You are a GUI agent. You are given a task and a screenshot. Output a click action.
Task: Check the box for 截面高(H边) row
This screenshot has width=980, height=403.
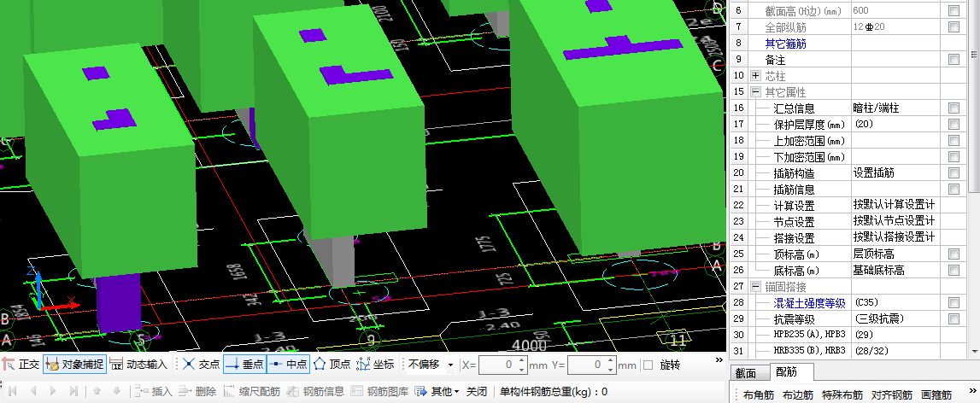[x=954, y=10]
